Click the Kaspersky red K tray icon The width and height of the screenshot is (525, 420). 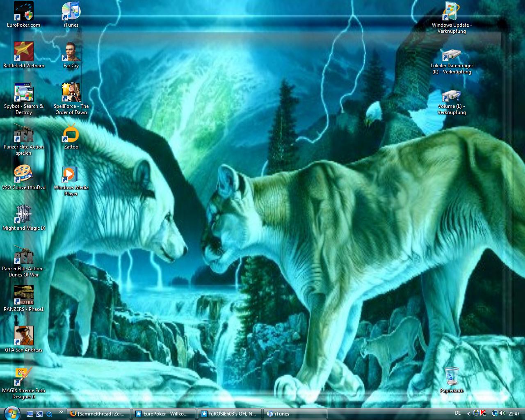(483, 413)
